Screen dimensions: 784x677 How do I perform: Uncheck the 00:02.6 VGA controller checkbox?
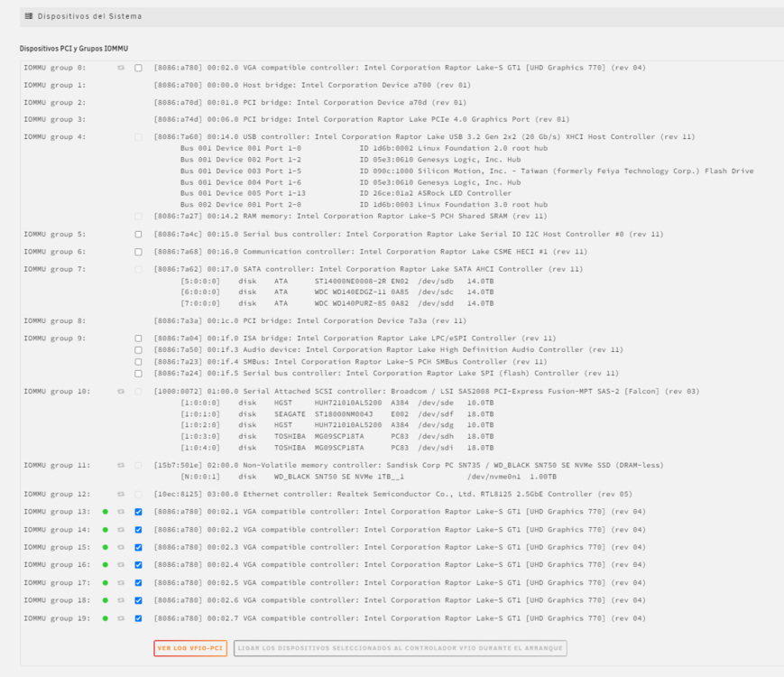(x=139, y=600)
